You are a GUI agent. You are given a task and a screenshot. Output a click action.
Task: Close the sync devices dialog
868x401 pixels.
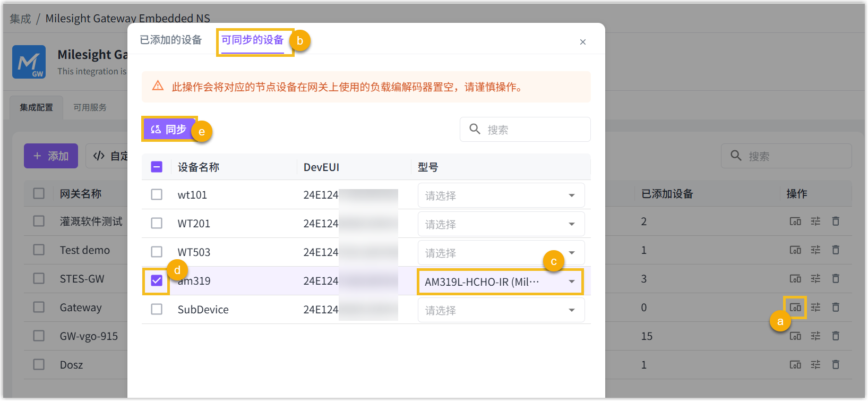[583, 42]
